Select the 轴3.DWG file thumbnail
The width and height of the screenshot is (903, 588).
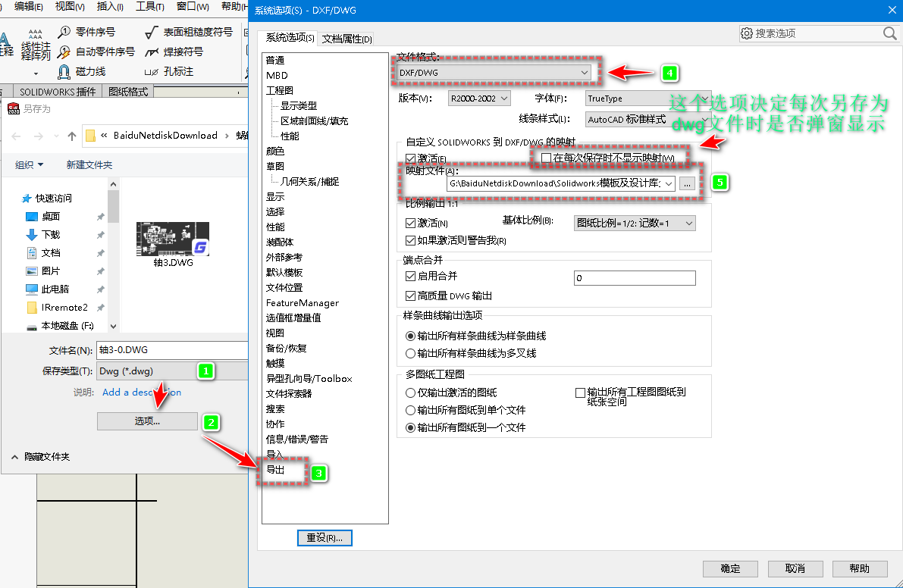173,239
